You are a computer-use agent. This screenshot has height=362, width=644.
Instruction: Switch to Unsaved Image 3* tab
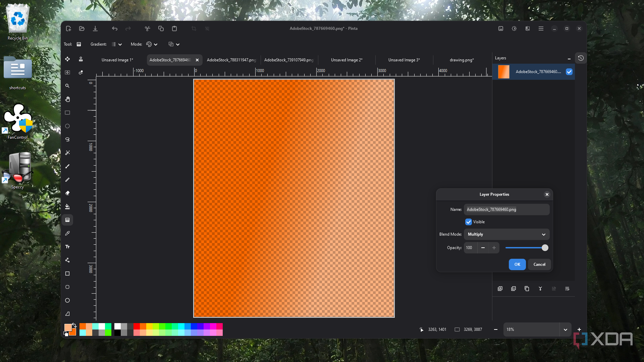[404, 60]
